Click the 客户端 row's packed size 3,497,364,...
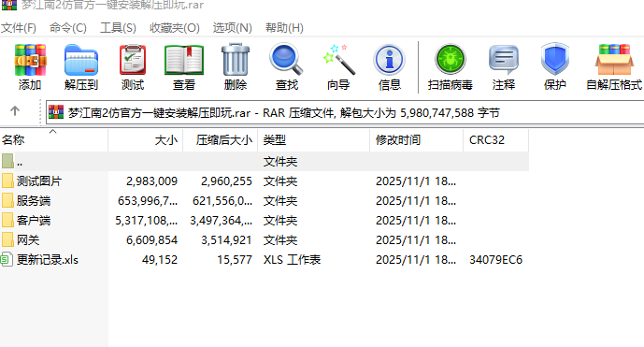644x347 pixels. click(221, 221)
